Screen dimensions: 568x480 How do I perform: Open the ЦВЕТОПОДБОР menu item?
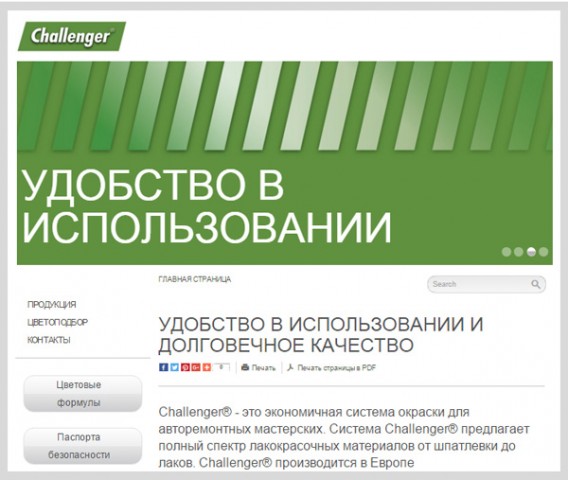coord(58,322)
